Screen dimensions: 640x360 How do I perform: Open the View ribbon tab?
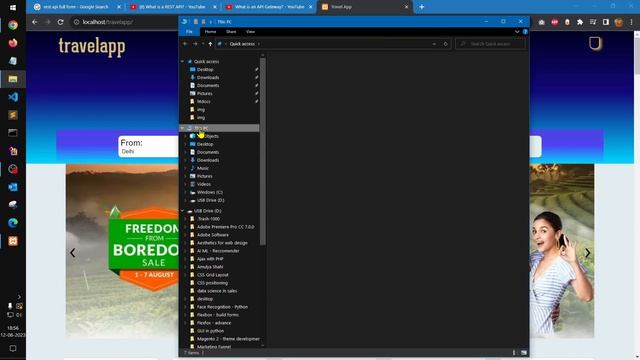[x=250, y=31]
